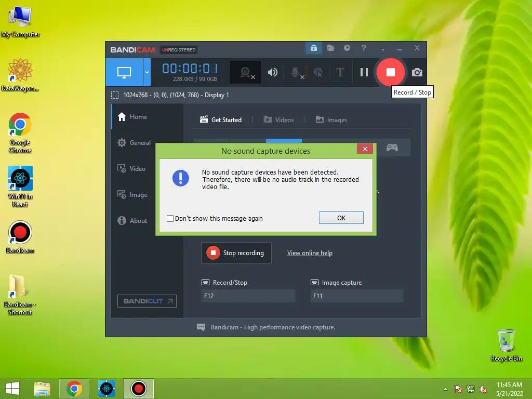The width and height of the screenshot is (532, 399).
Task: Switch to the Get Started tab
Action: 221,120
